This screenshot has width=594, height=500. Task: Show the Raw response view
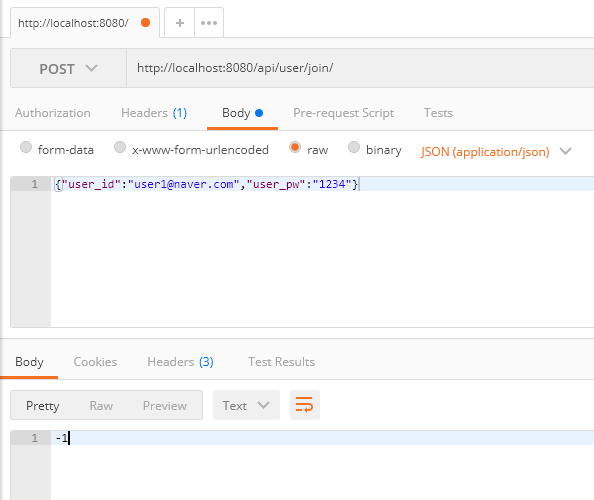coord(101,406)
